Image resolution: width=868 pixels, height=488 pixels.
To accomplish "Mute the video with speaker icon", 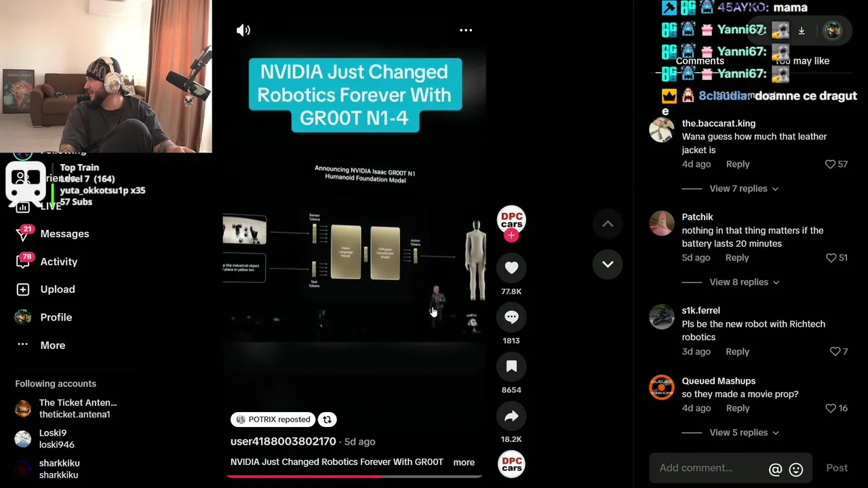I will click(x=243, y=30).
